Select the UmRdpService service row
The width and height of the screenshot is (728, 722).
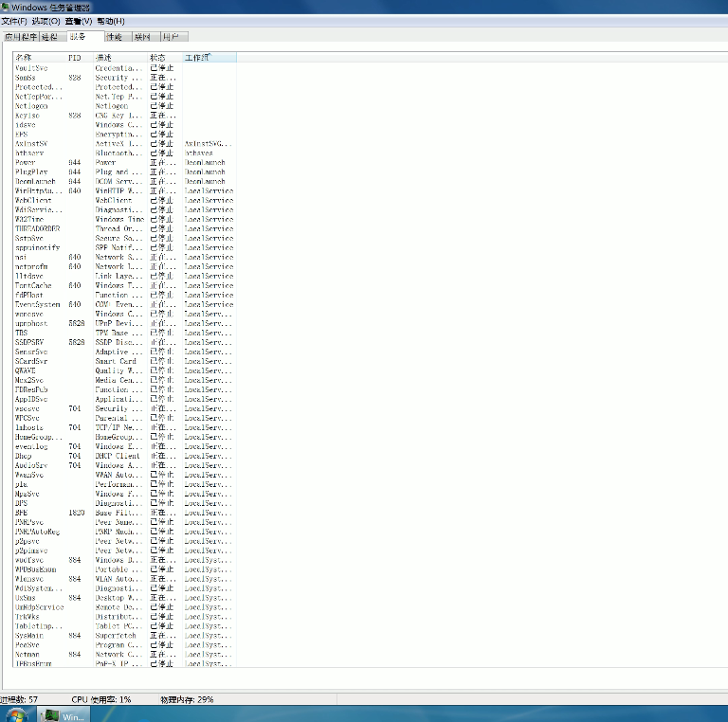[125, 607]
